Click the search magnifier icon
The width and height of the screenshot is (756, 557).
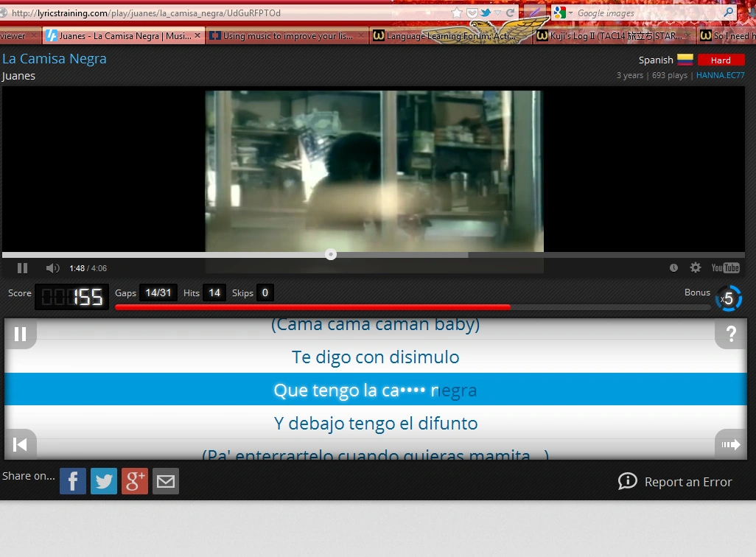point(729,13)
